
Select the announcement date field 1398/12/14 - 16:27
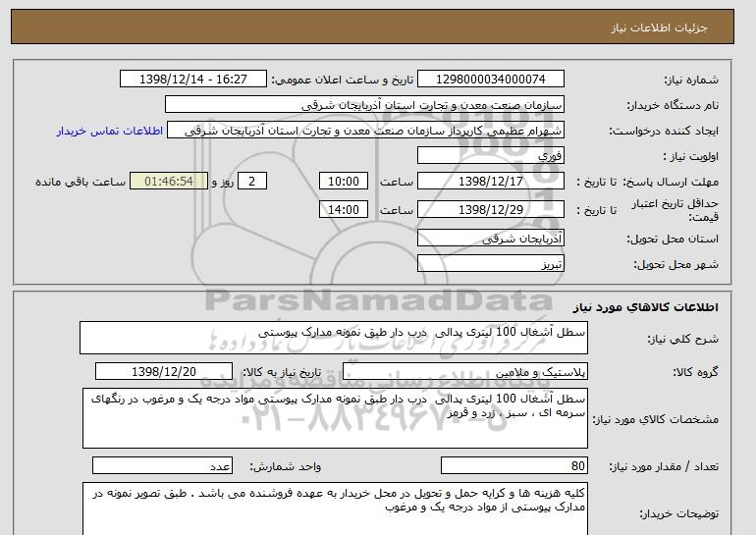coord(192,80)
